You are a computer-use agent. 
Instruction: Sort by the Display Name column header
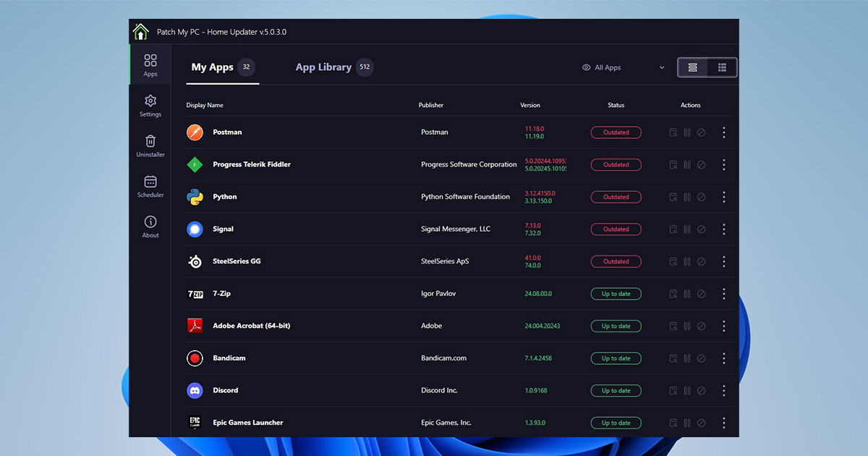click(205, 105)
